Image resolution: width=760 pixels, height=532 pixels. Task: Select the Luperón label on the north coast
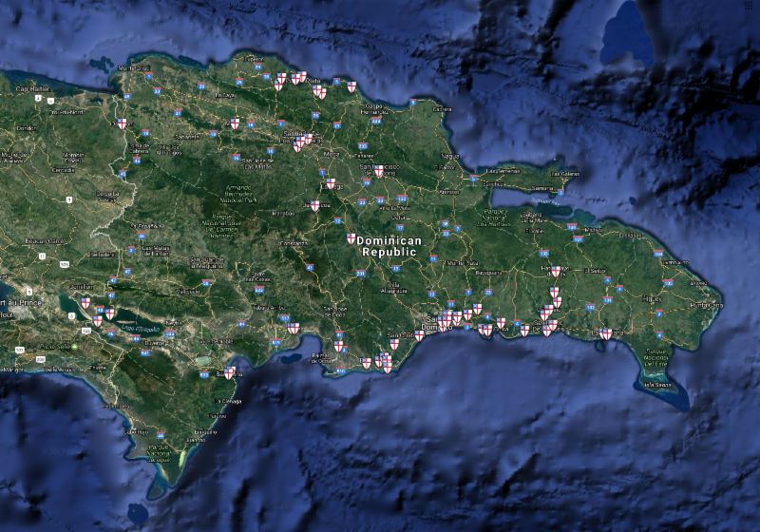[x=254, y=59]
